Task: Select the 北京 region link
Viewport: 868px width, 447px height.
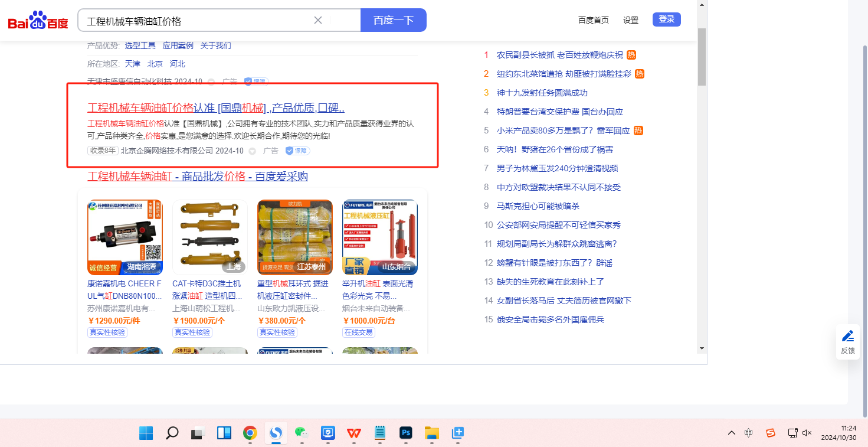Action: coord(155,64)
